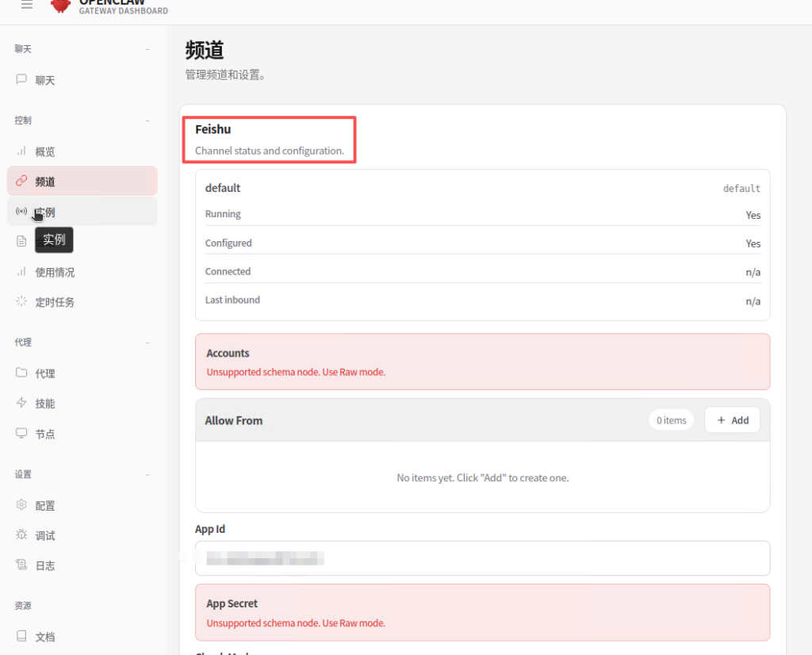Open the 日志 logs menu item
812x655 pixels.
pyautogui.click(x=45, y=565)
